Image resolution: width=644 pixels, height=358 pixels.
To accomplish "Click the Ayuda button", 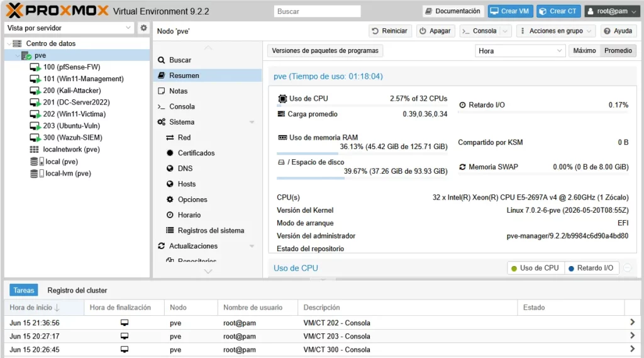I will (618, 31).
